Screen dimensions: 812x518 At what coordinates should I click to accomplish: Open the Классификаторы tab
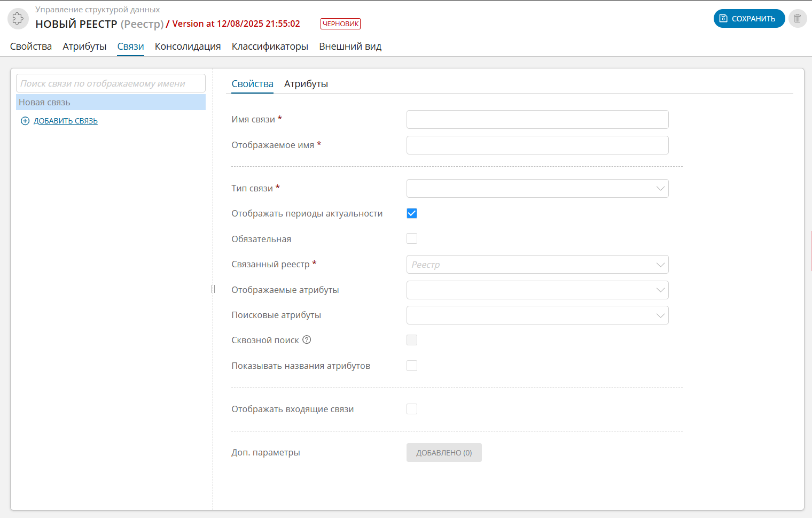click(x=270, y=47)
